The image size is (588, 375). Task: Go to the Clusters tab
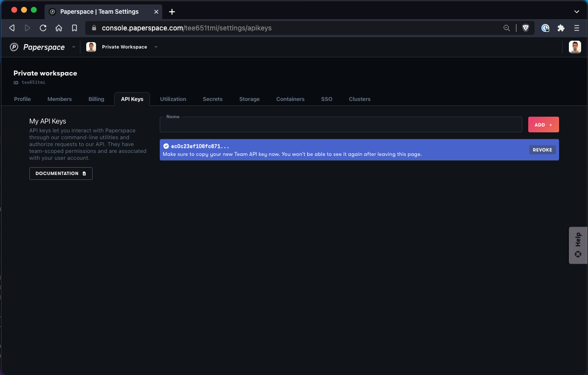[360, 99]
